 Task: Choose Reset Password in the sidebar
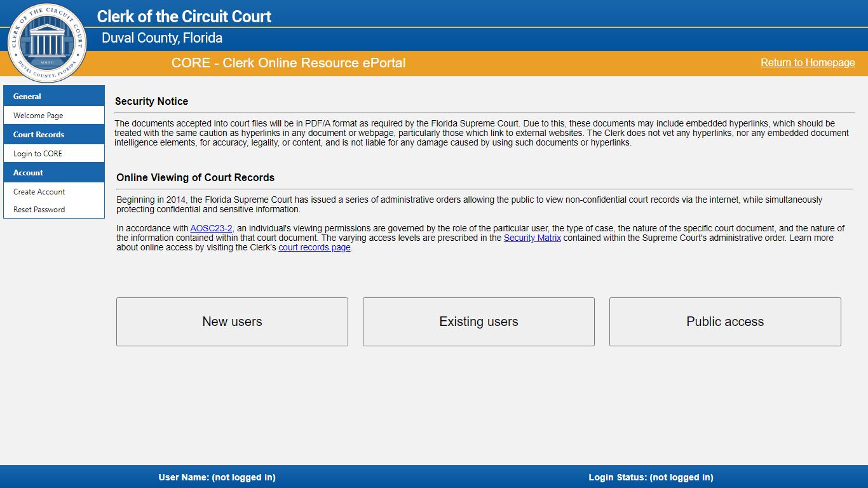point(54,210)
